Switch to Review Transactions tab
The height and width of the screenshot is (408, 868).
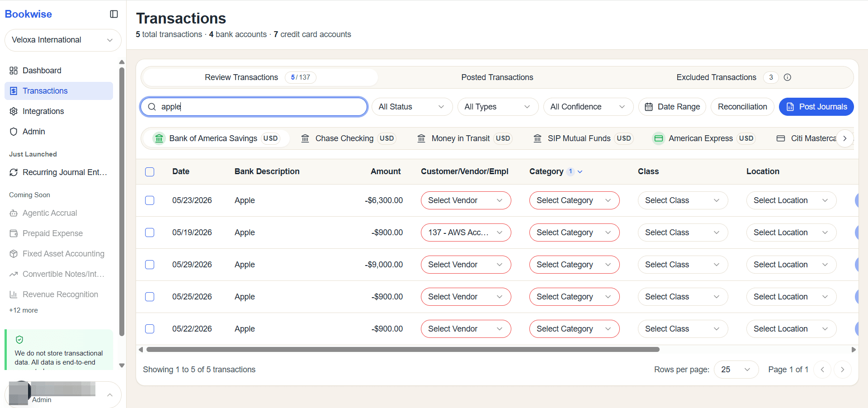pos(260,77)
